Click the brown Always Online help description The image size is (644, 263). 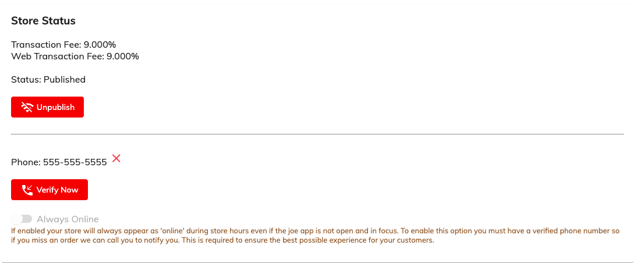point(316,236)
